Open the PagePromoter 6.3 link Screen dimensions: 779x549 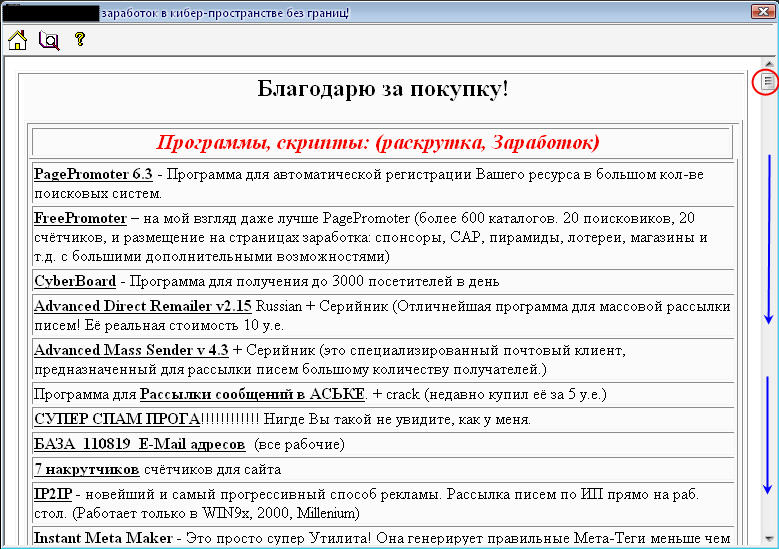(93, 174)
